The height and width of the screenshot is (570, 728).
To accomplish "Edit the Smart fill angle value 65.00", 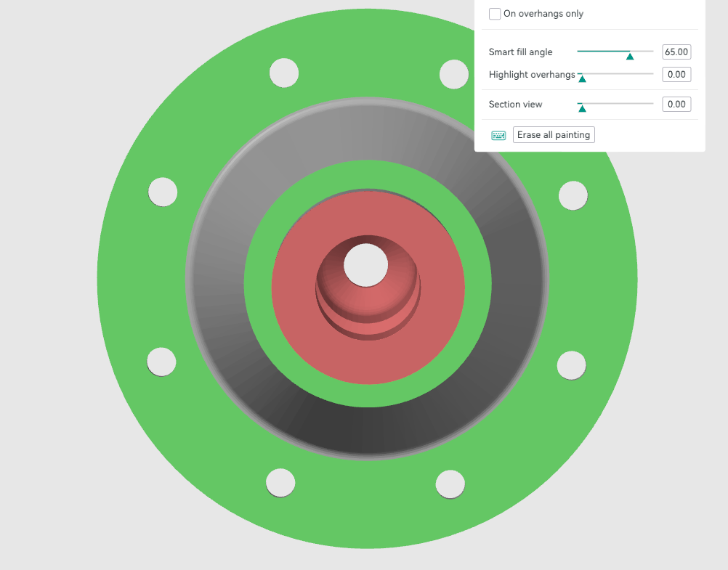I will click(676, 52).
